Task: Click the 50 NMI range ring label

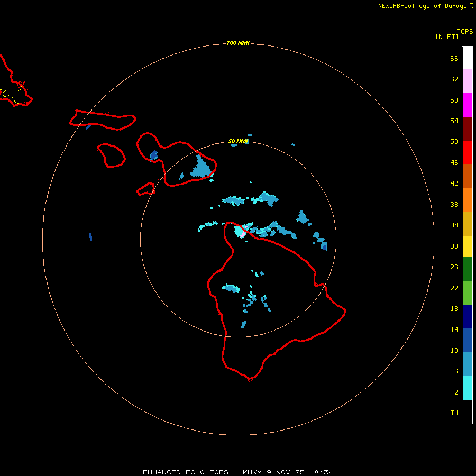Action: coord(238,141)
